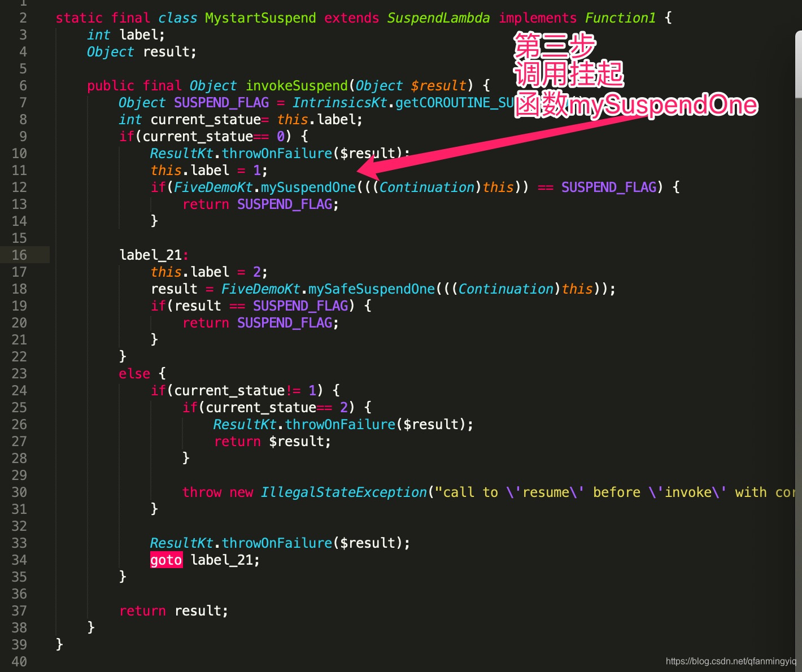This screenshot has width=802, height=672.
Task: Click throwOnFailure call on line 10
Action: (277, 154)
